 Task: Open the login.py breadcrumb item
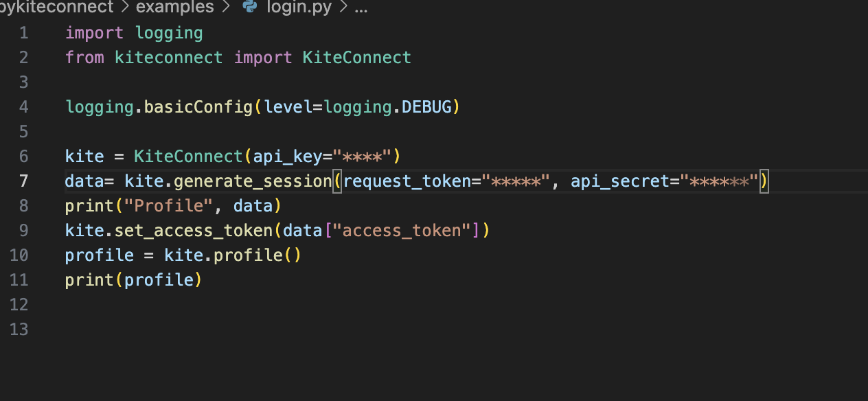[x=300, y=8]
